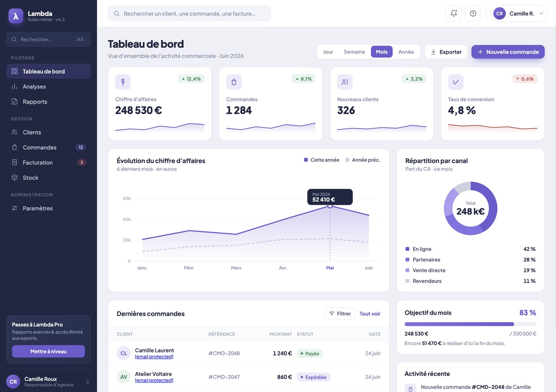Screen dimensions: 556x392
Task: Open Stock in the sidebar
Action: pyautogui.click(x=48, y=178)
